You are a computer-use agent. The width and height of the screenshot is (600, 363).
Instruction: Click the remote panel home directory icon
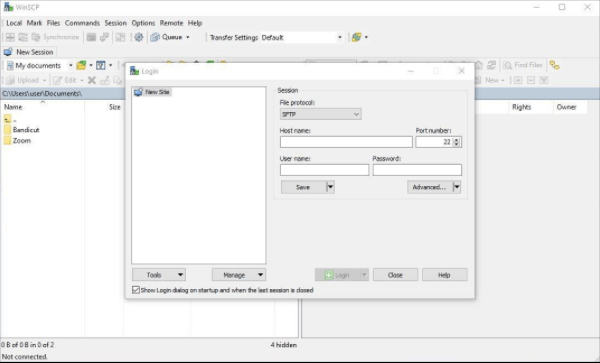point(479,65)
